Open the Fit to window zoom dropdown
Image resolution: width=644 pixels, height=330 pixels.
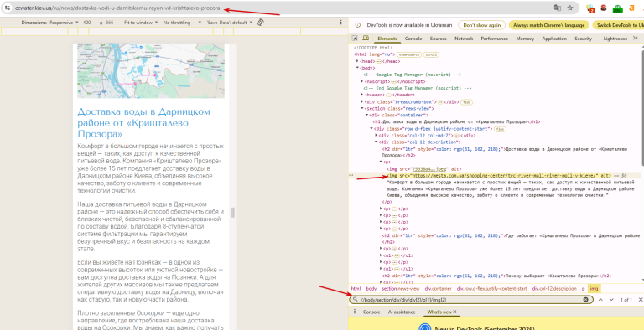coord(141,23)
